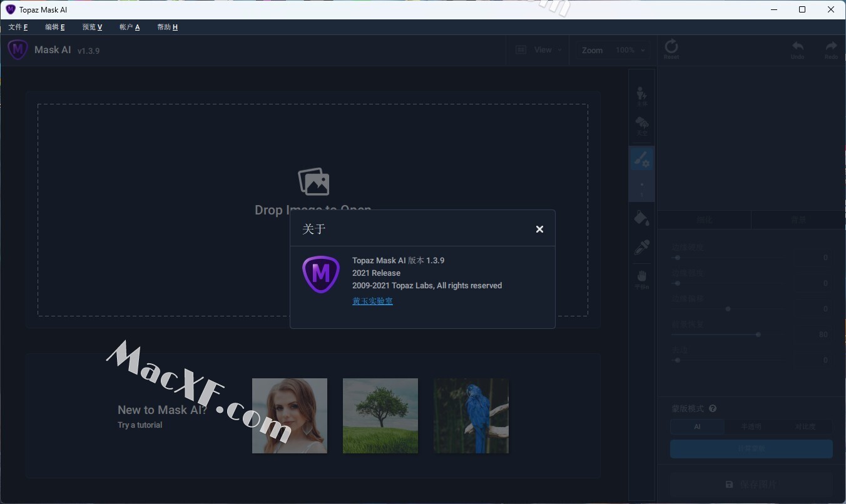Click the Reset circular arrow icon
Screen dimensions: 846x504
coord(671,49)
